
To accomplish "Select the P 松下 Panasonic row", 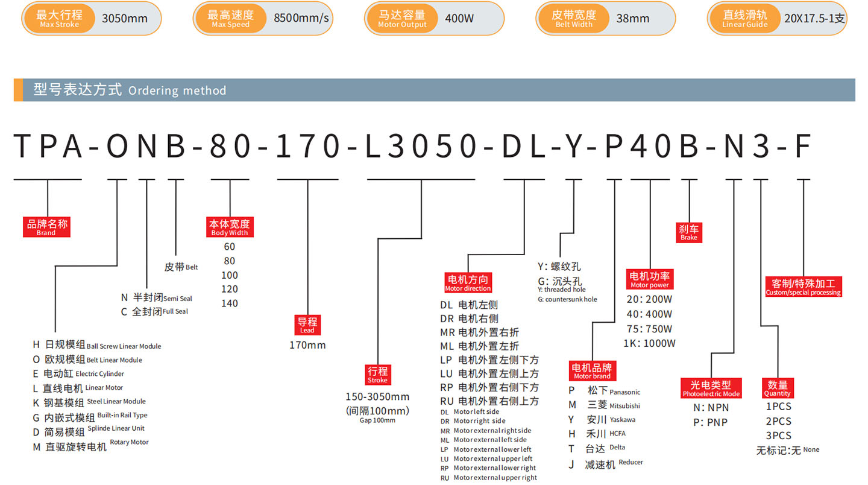I will tap(605, 391).
